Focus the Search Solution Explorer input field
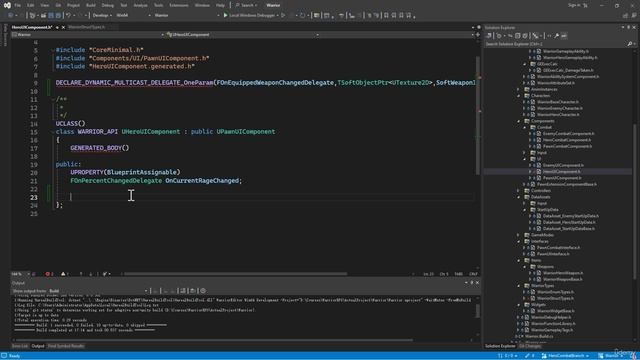Viewport: 640px width, 360px height. coord(555,44)
